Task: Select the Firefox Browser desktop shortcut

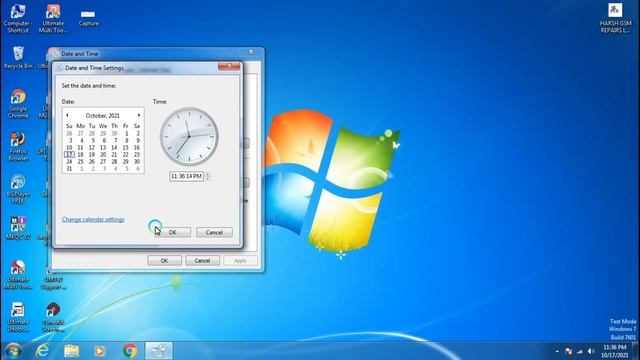Action: click(x=18, y=147)
